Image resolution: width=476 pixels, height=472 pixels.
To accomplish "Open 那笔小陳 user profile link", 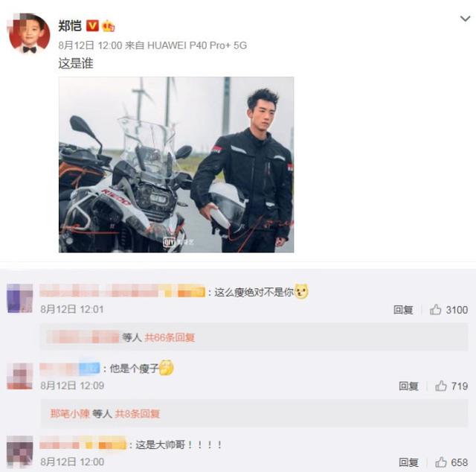I will click(70, 414).
